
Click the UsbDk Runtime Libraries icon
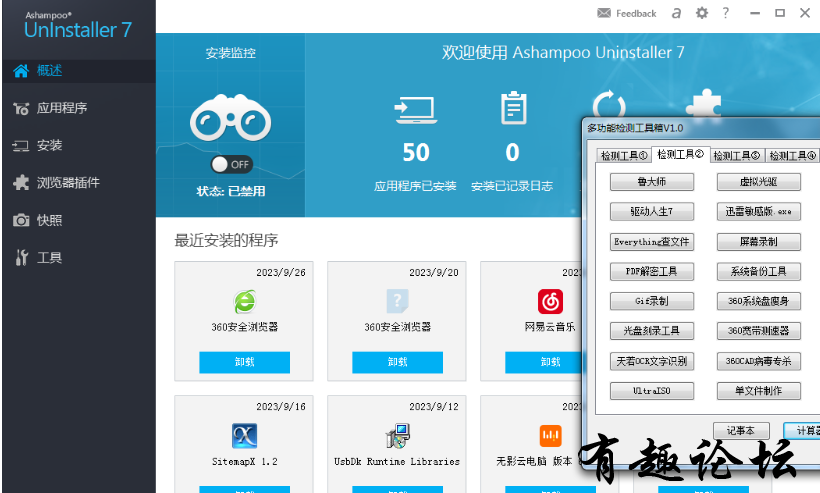coord(397,436)
